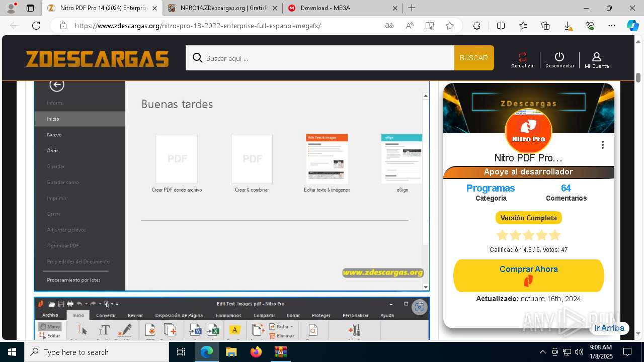Add this page to favorites star

pyautogui.click(x=450, y=26)
